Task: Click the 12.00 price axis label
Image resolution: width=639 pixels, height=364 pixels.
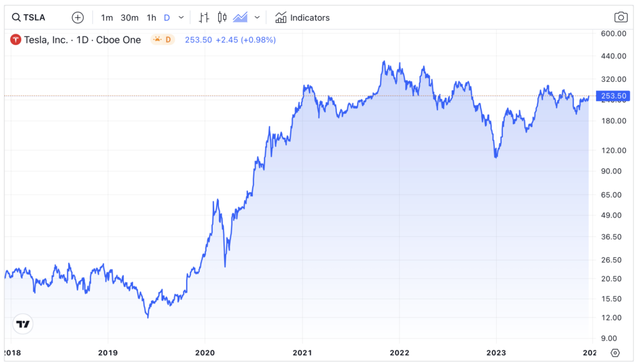Action: (x=612, y=318)
